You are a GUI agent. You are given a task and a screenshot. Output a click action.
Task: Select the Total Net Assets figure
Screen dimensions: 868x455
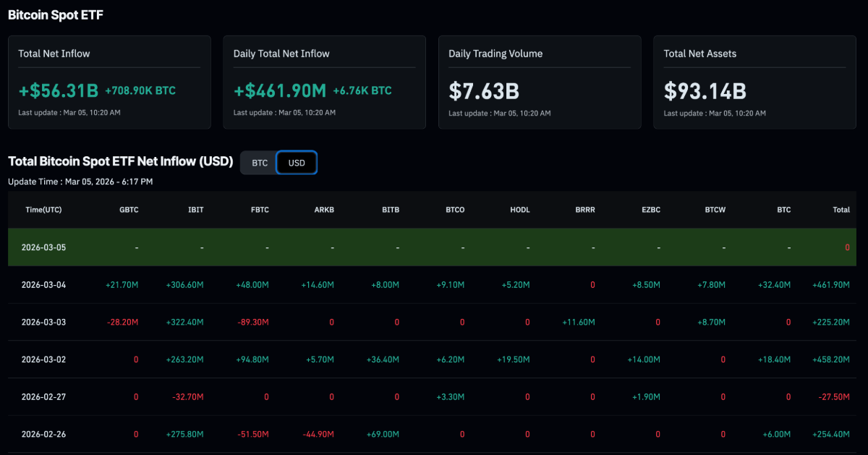pos(705,91)
